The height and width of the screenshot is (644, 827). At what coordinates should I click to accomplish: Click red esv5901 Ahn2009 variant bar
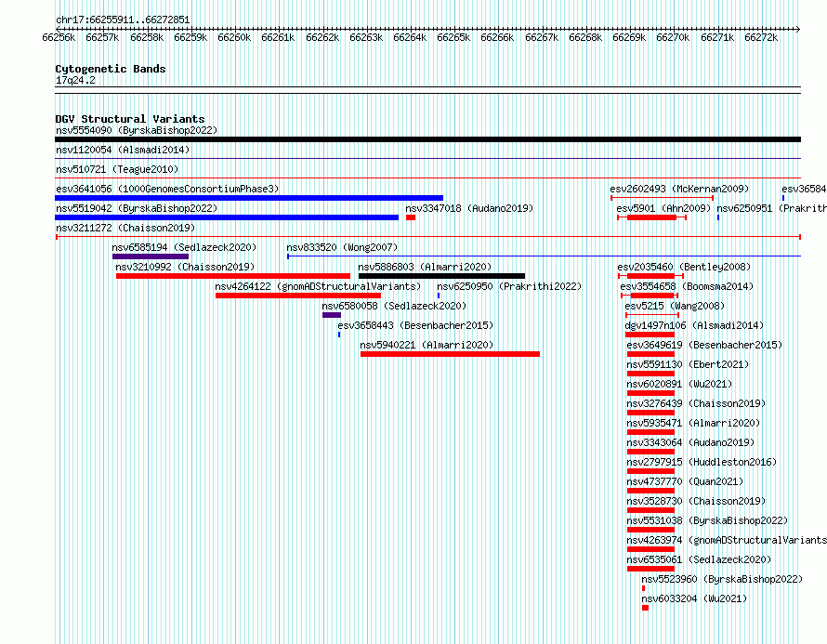tap(652, 217)
